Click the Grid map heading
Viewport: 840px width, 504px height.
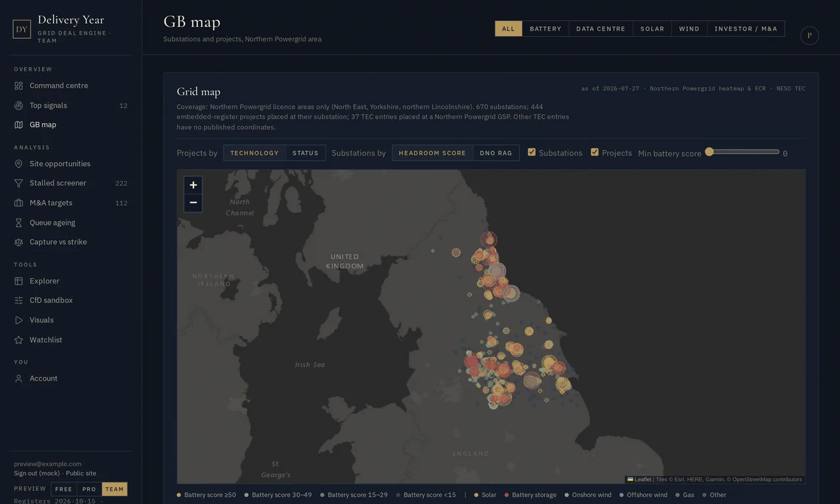(x=198, y=92)
